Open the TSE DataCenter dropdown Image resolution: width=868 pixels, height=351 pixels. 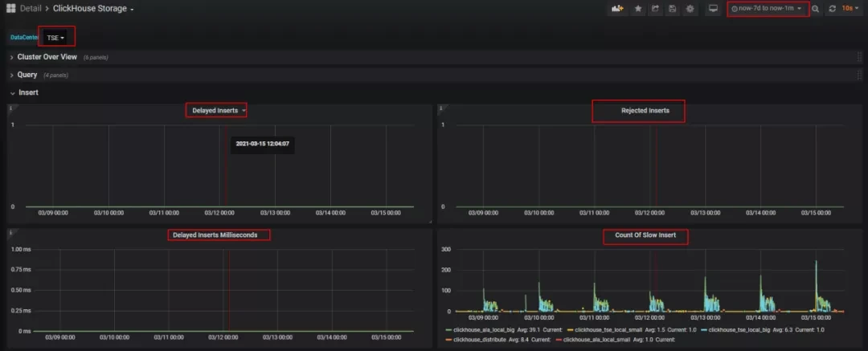tap(55, 37)
